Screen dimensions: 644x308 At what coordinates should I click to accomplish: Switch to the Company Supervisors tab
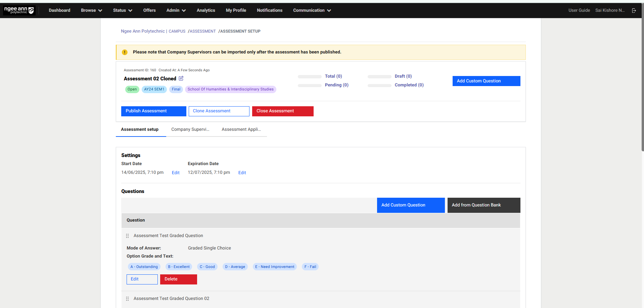pyautogui.click(x=190, y=129)
